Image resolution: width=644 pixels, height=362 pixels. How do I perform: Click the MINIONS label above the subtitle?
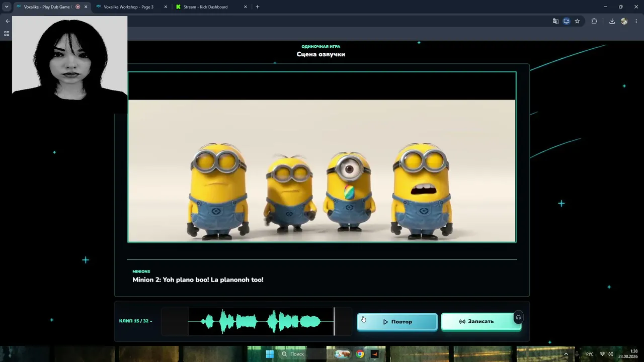tap(141, 271)
